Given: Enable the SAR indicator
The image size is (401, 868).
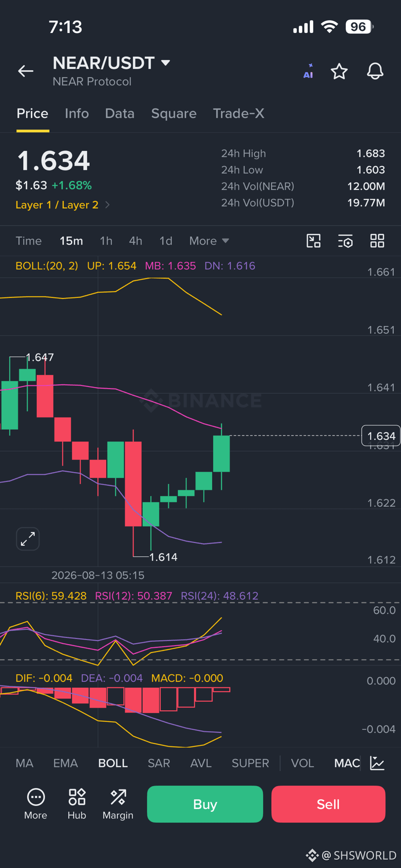Looking at the screenshot, I should click(159, 763).
